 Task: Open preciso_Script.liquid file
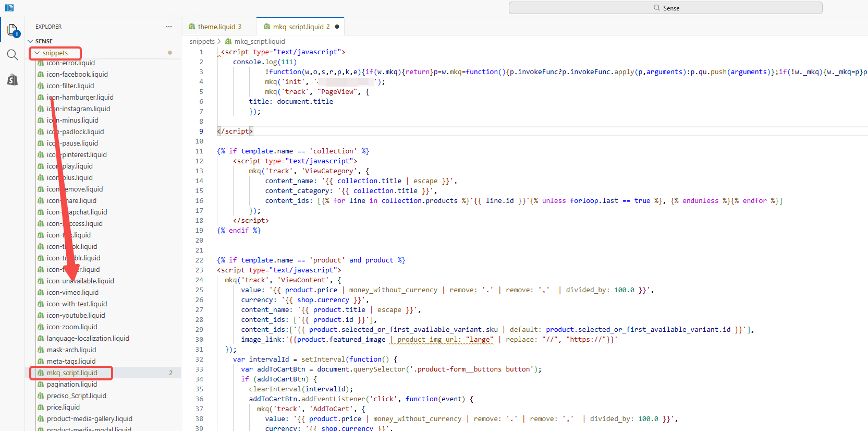77,396
